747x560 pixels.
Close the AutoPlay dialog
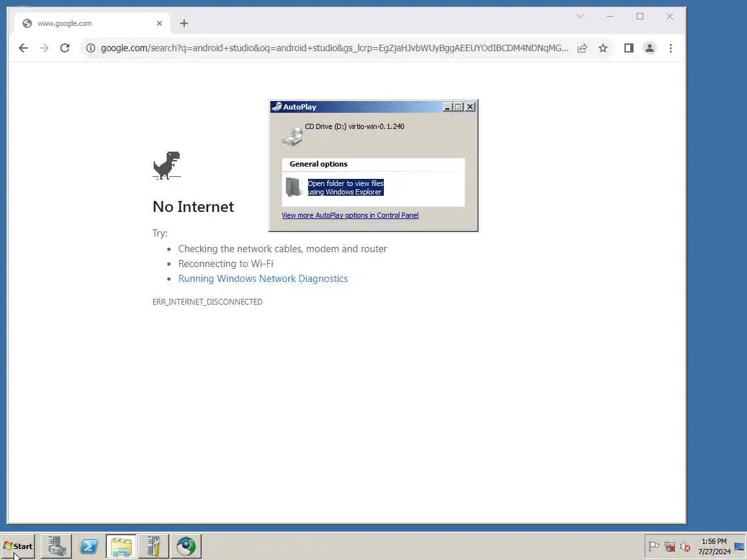470,107
